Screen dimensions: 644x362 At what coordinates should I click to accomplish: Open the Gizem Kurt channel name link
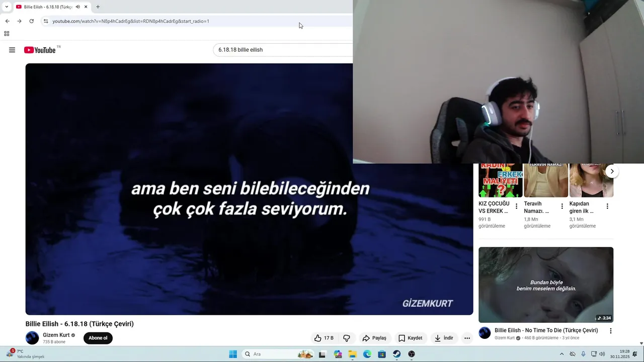[x=56, y=335]
